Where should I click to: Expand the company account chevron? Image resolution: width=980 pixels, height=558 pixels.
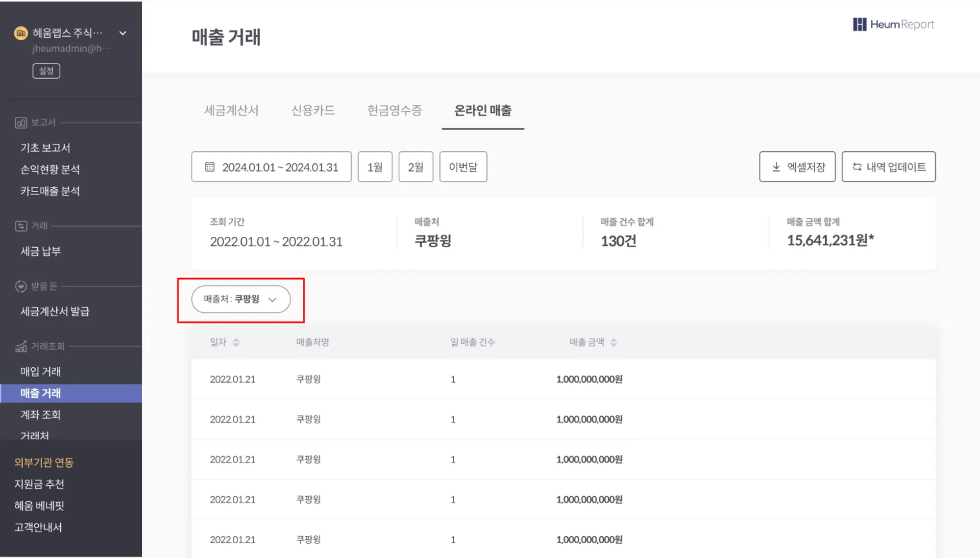[x=122, y=33]
